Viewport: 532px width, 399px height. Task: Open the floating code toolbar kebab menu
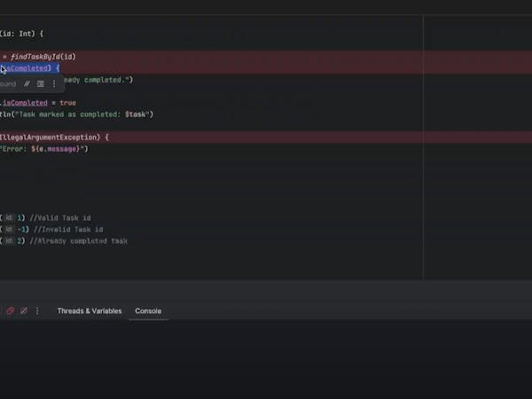[x=54, y=84]
